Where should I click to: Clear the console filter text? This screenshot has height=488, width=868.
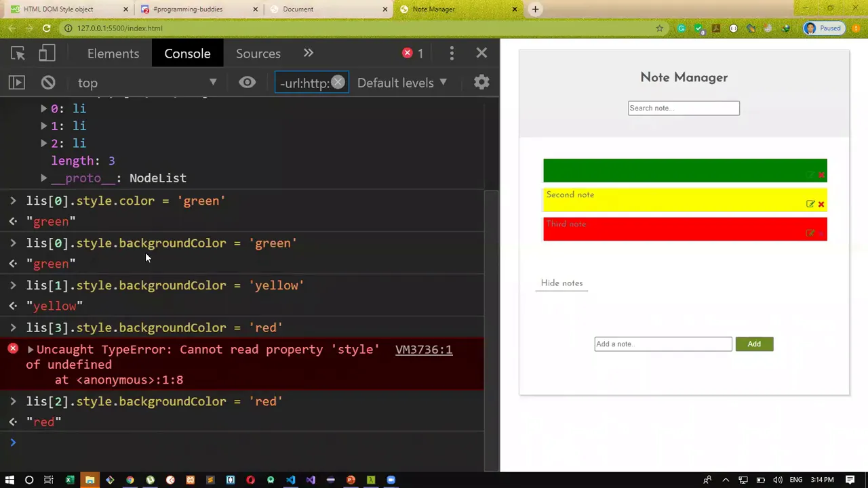[x=338, y=83]
